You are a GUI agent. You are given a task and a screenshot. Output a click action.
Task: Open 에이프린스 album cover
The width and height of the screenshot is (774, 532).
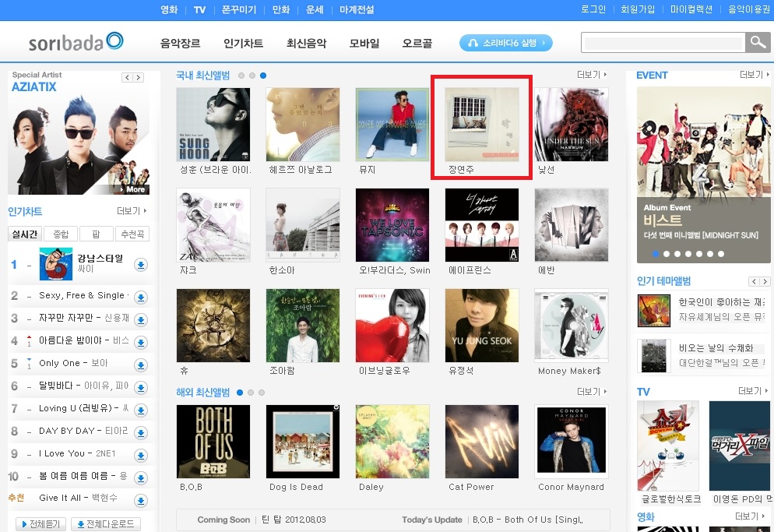482,225
